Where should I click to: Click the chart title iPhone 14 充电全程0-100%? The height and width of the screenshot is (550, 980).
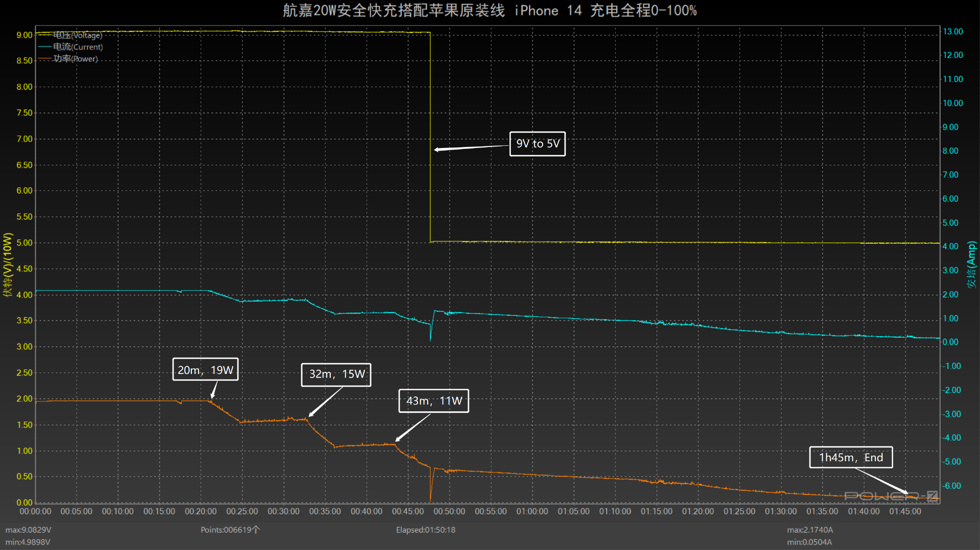[605, 10]
